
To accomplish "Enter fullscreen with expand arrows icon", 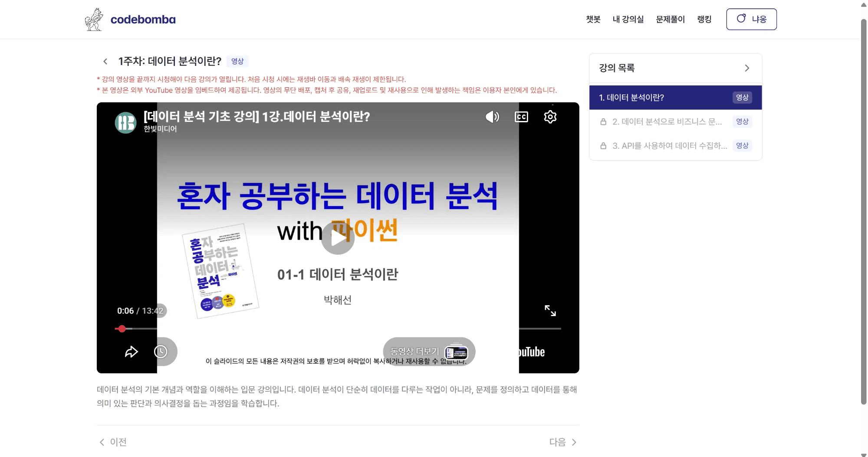I will [x=550, y=310].
